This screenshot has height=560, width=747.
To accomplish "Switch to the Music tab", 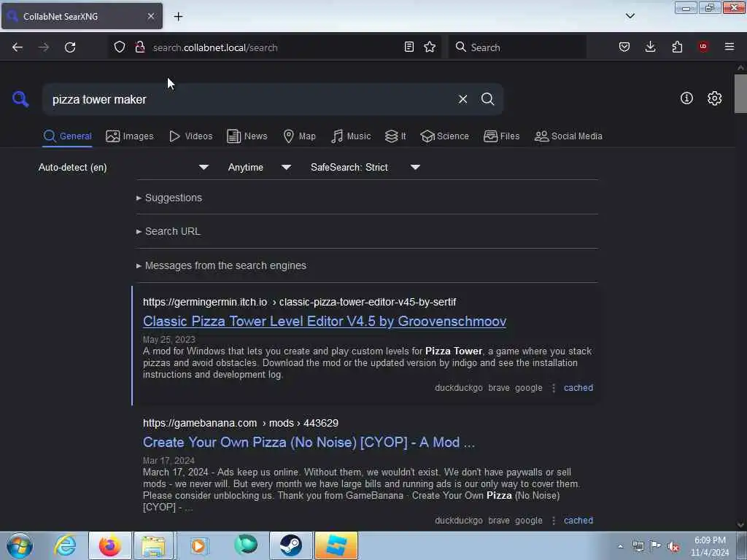I will point(351,136).
